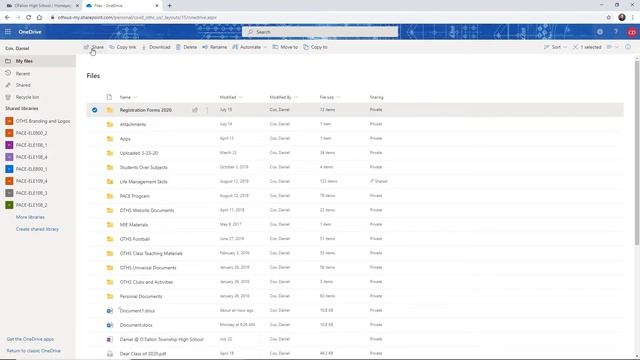Click the search box in OneDrive

click(320, 32)
